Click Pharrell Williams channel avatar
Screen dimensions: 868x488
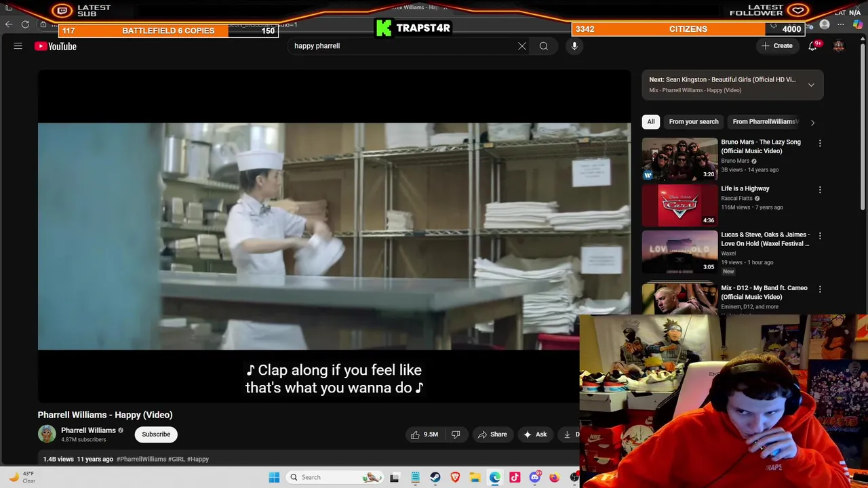pos(47,434)
